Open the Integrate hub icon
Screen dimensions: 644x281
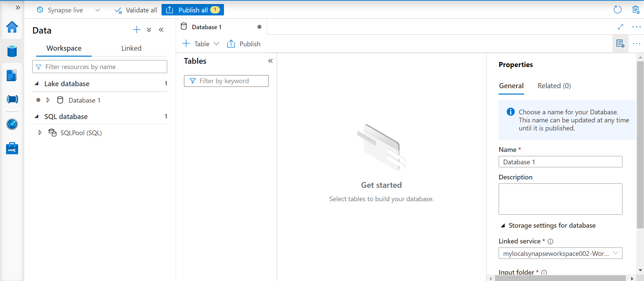(12, 100)
